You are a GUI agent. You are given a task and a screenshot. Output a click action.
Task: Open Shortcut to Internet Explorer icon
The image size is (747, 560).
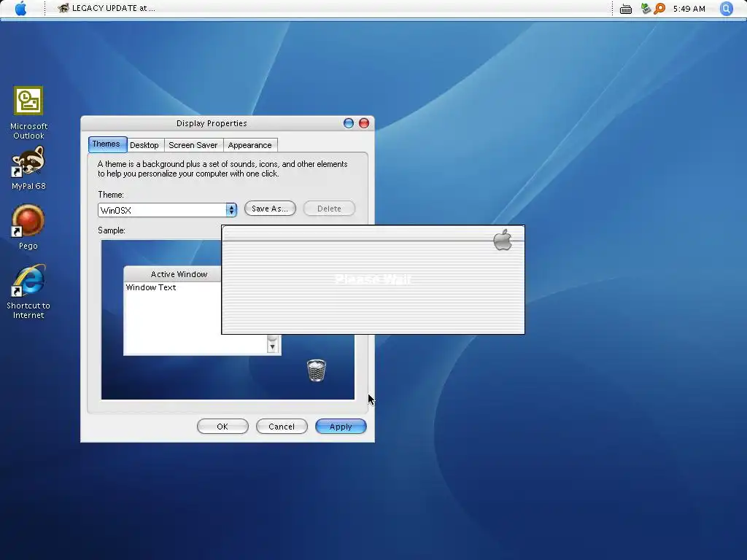[x=28, y=292]
